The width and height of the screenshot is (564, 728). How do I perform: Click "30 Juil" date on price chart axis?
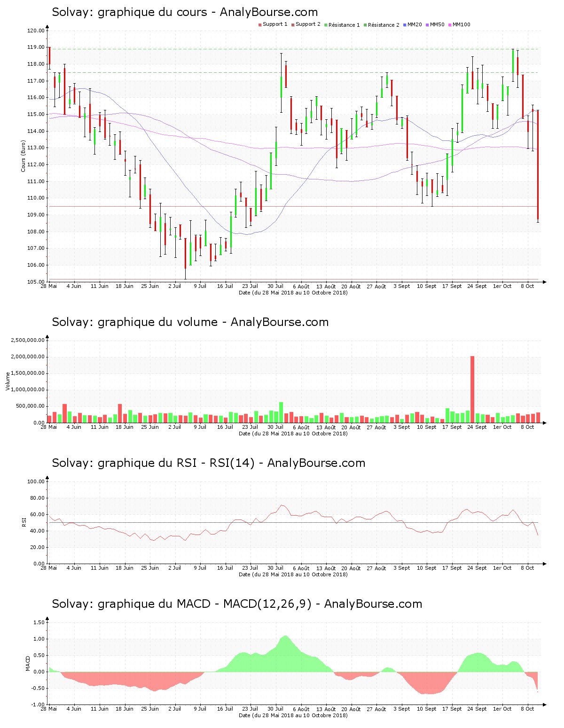pyautogui.click(x=275, y=286)
